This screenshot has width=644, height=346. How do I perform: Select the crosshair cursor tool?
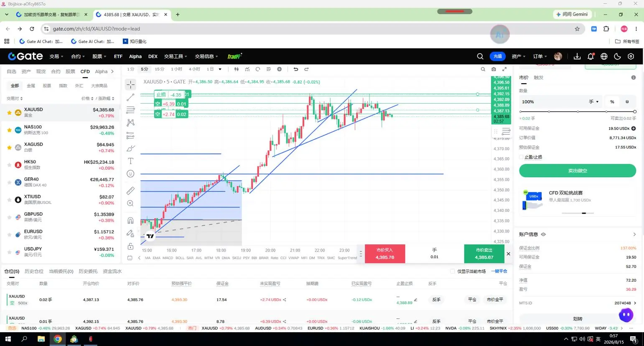130,84
